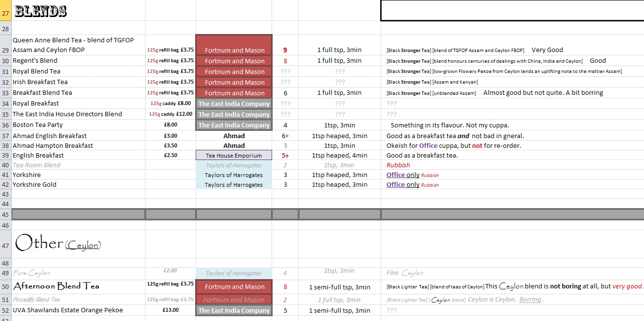Click Fortnum and Mason cell for Afternoon Blend Tea

pyautogui.click(x=234, y=286)
